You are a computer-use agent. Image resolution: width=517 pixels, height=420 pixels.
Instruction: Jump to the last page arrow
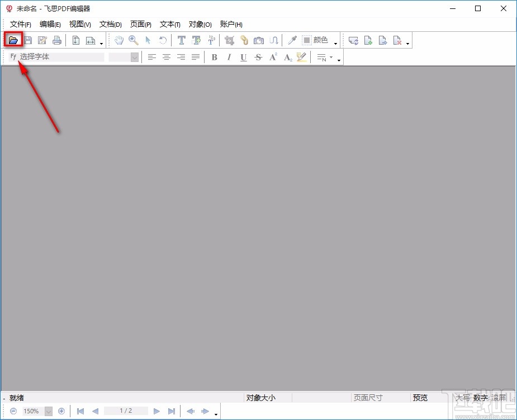[172, 411]
